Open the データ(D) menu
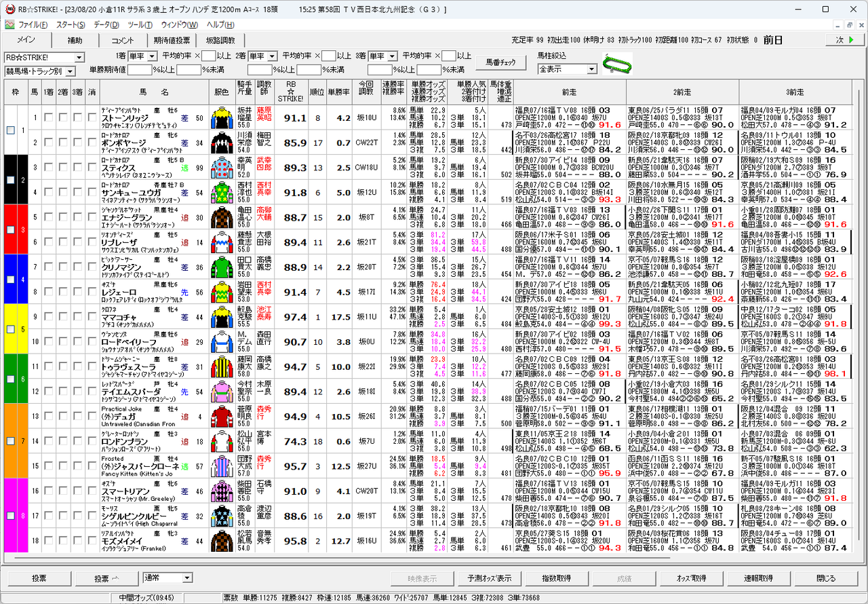The height and width of the screenshot is (604, 868). point(106,24)
